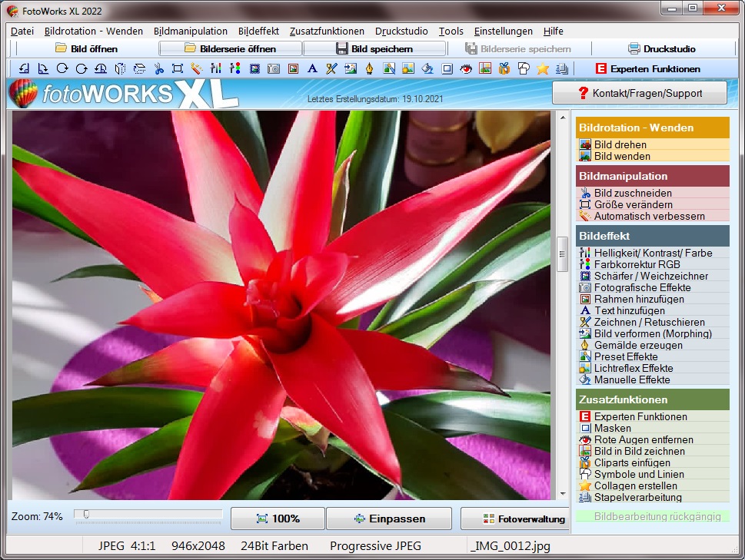Click the RGB color dots toolbar icon

pyautogui.click(x=235, y=69)
